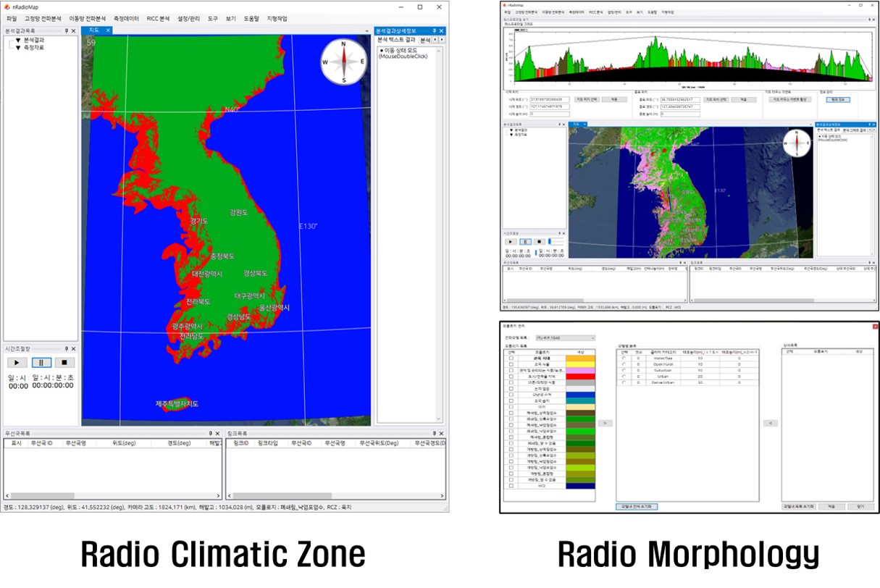Click the nRadioMap app icon in Climatic Zone title bar
880x588 pixels.
pyautogui.click(x=7, y=7)
